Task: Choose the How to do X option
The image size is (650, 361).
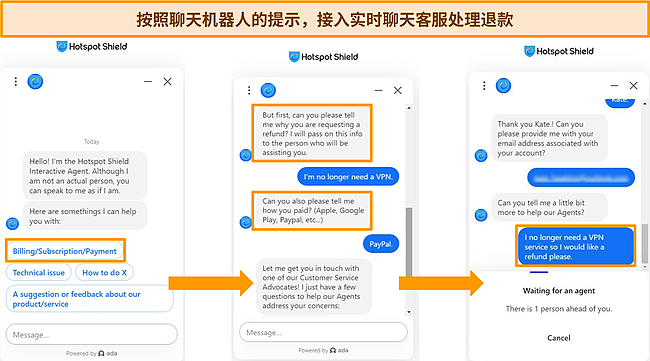Action: pyautogui.click(x=104, y=273)
